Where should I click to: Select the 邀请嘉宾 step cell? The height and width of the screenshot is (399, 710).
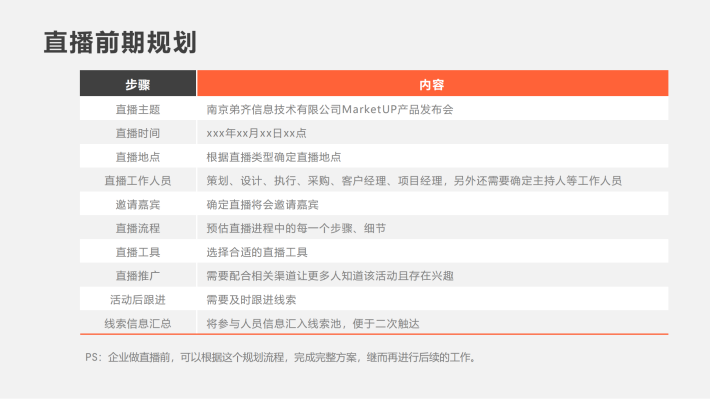pos(138,204)
